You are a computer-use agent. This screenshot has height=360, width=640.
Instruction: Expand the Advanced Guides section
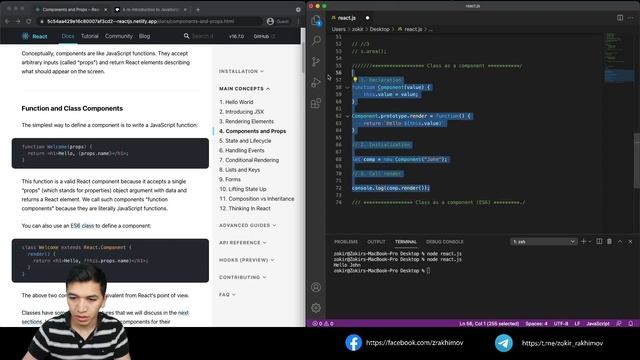click(247, 225)
